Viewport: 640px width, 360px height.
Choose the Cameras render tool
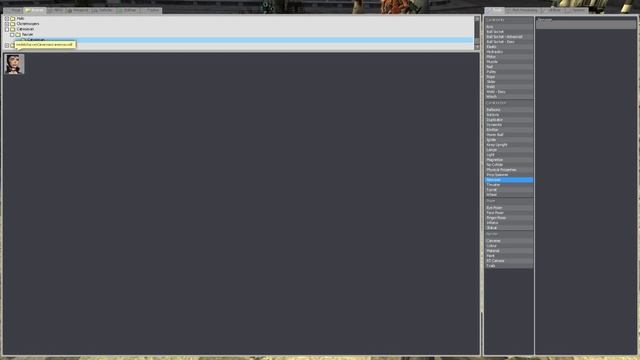(x=509, y=241)
